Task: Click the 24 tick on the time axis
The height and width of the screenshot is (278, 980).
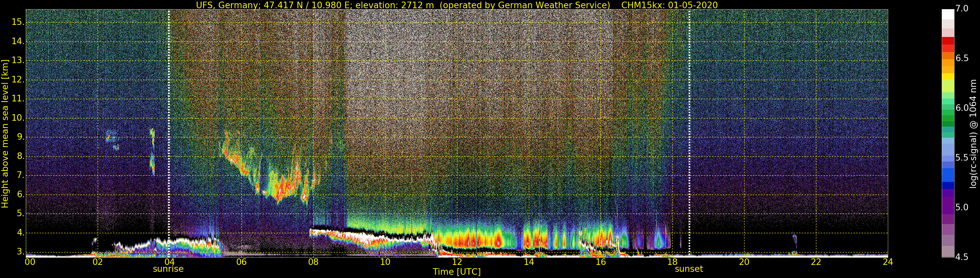Action: pyautogui.click(x=888, y=262)
